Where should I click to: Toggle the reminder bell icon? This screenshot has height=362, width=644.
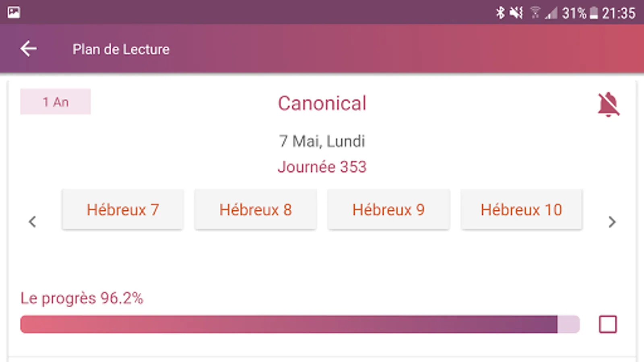point(608,104)
